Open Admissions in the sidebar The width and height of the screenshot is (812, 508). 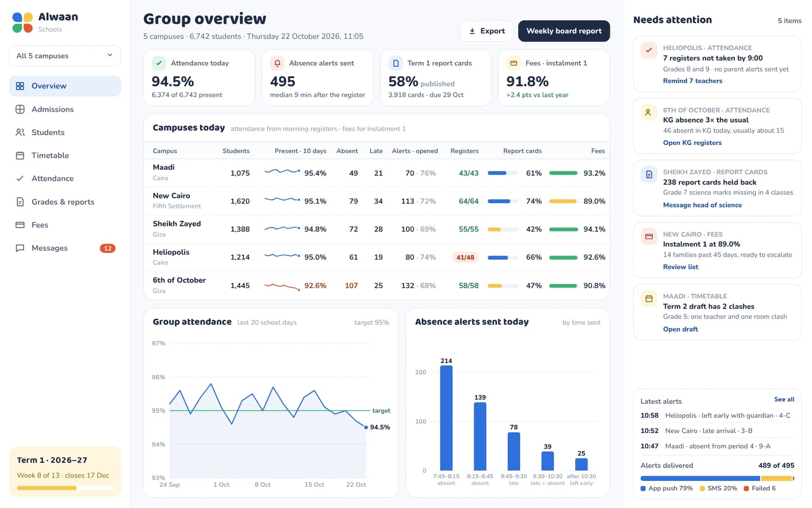click(x=65, y=109)
